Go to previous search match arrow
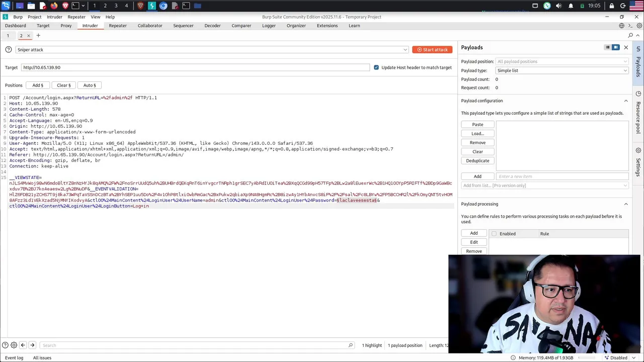The height and width of the screenshot is (362, 644). [23, 345]
